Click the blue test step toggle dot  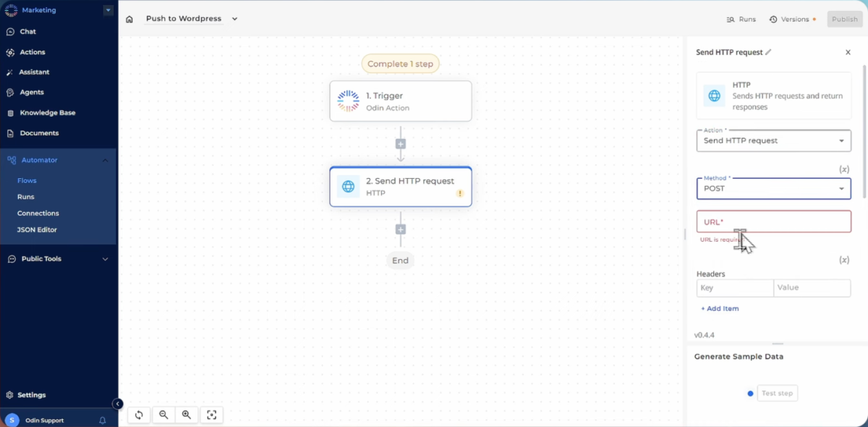750,393
